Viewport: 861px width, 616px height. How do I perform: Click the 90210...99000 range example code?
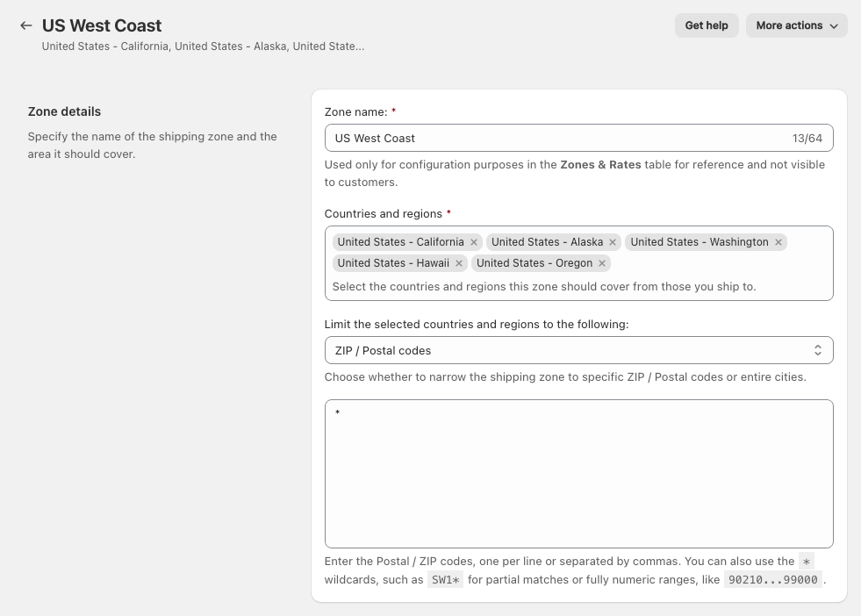pos(772,580)
